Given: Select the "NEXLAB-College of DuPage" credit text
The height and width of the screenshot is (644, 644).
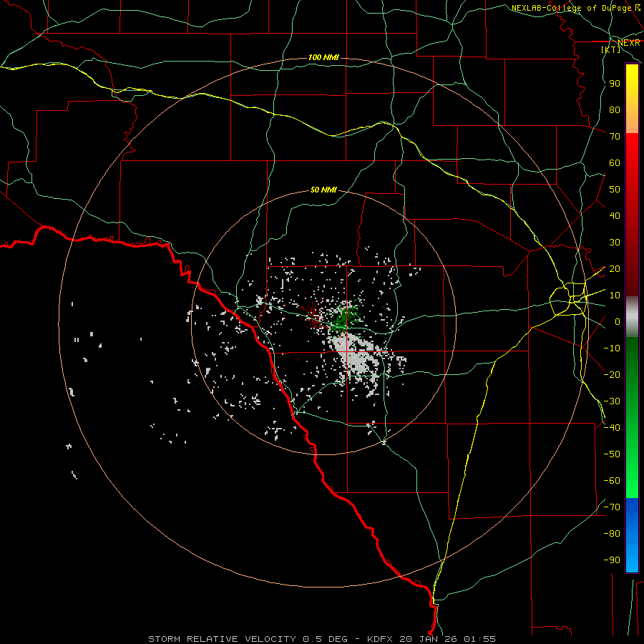Looking at the screenshot, I should click(571, 8).
